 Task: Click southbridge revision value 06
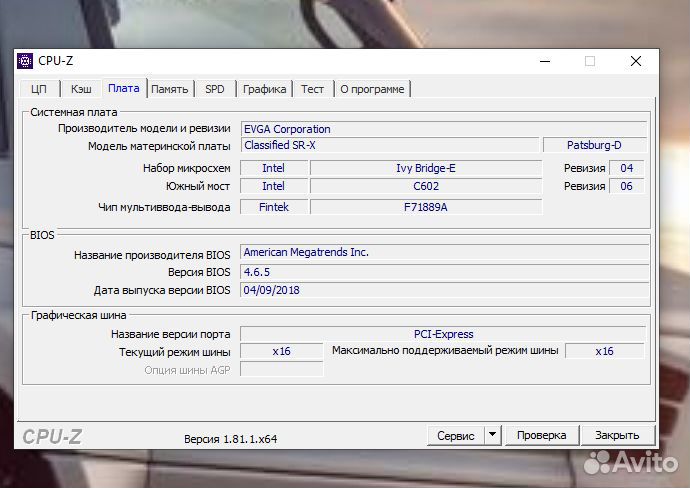pyautogui.click(x=627, y=186)
